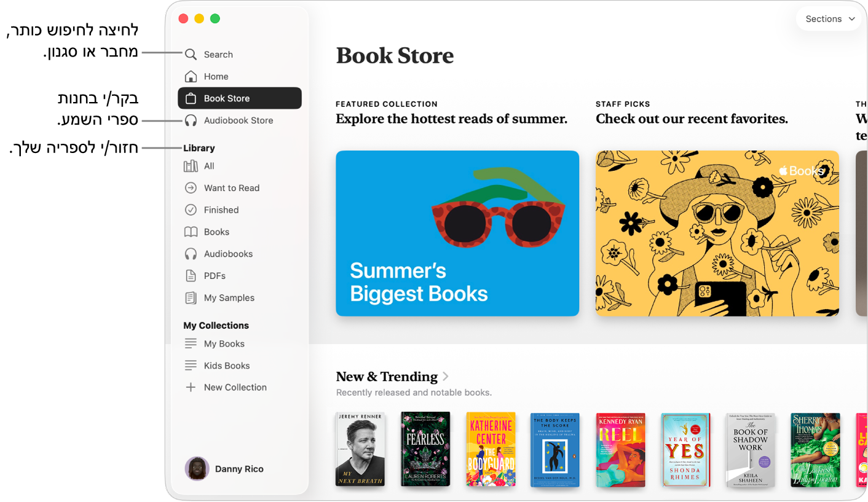
Task: Open the Staff Picks yellow illustration banner
Action: [x=717, y=233]
